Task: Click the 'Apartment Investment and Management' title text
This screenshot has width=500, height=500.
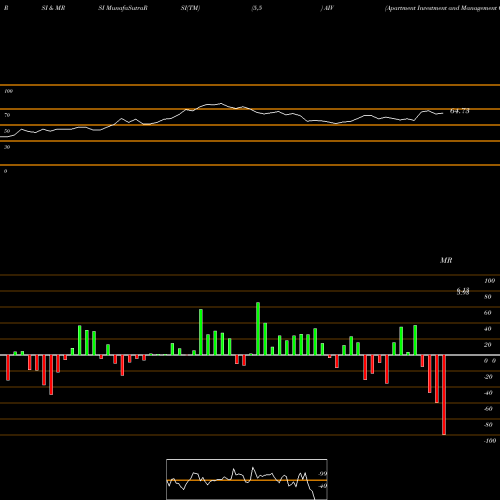Action: [x=442, y=8]
